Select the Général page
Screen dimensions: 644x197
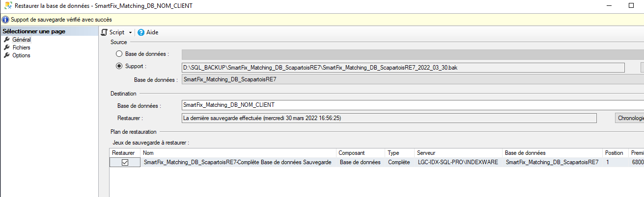click(x=21, y=40)
